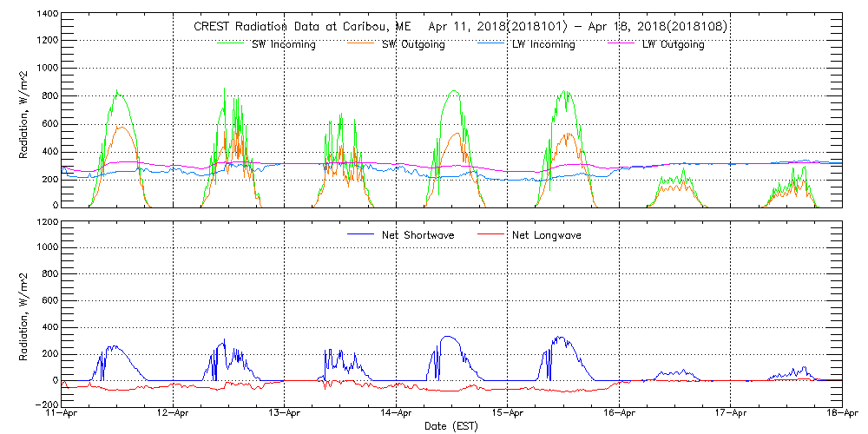Select the 16-Apr date tick label
The width and height of the screenshot is (868, 434).
tap(619, 414)
